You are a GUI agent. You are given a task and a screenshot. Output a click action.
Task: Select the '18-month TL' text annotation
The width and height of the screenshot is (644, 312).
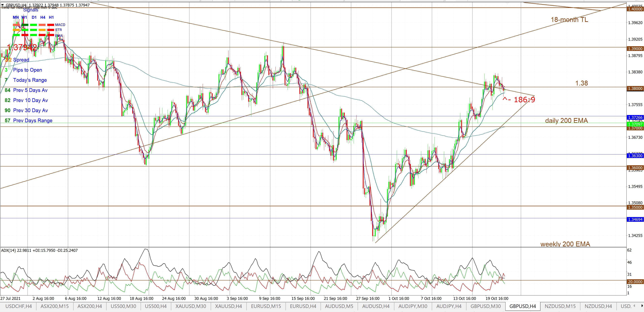[x=570, y=20]
